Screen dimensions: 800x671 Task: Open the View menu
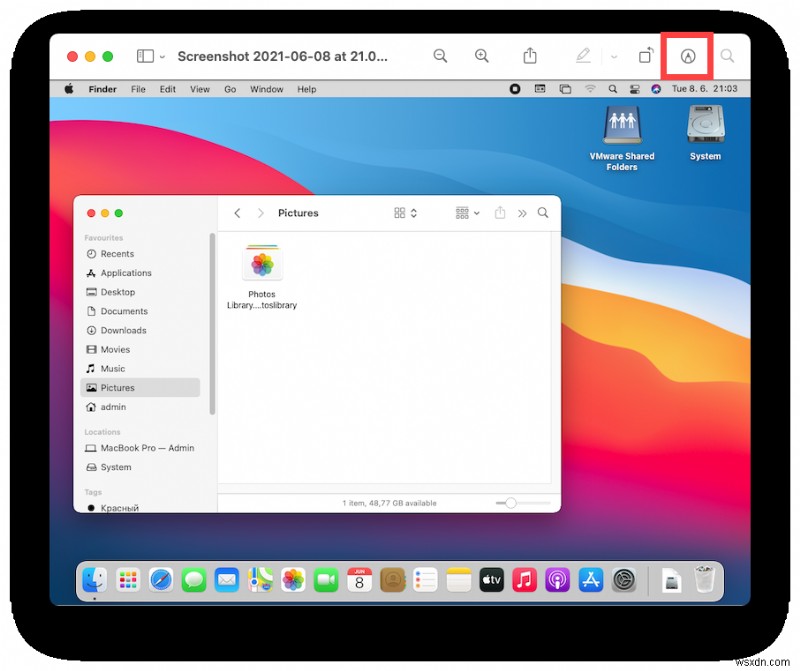(199, 89)
